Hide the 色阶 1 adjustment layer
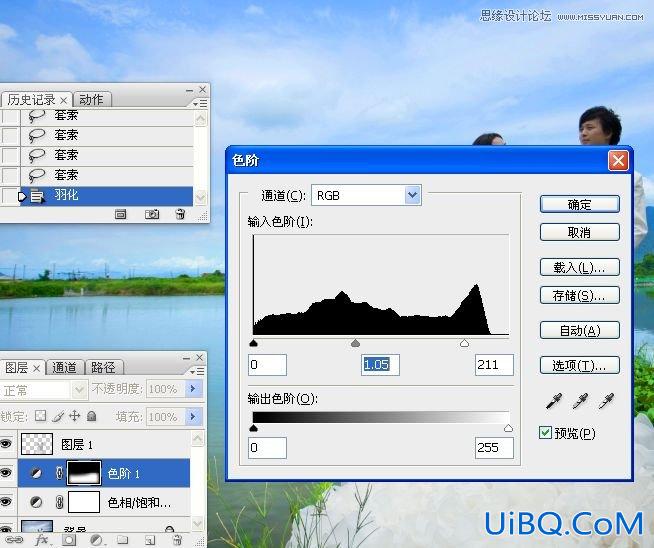This screenshot has height=548, width=654. tap(6, 473)
